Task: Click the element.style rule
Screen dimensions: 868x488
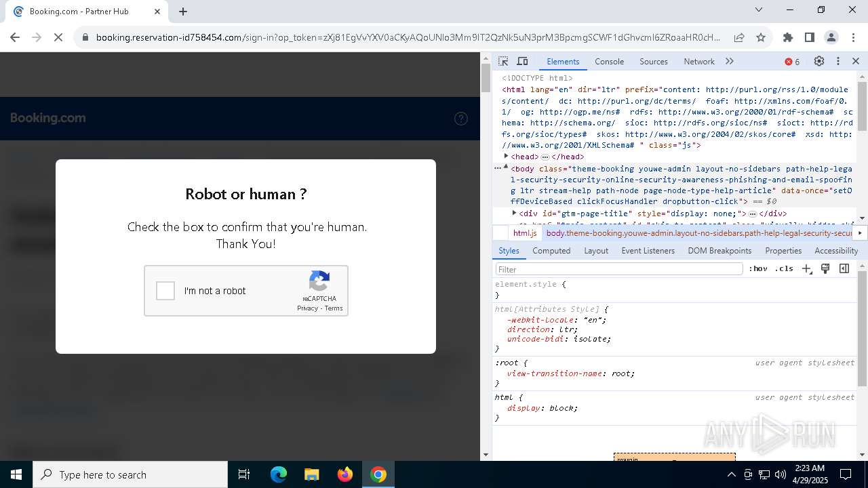Action: pos(526,285)
